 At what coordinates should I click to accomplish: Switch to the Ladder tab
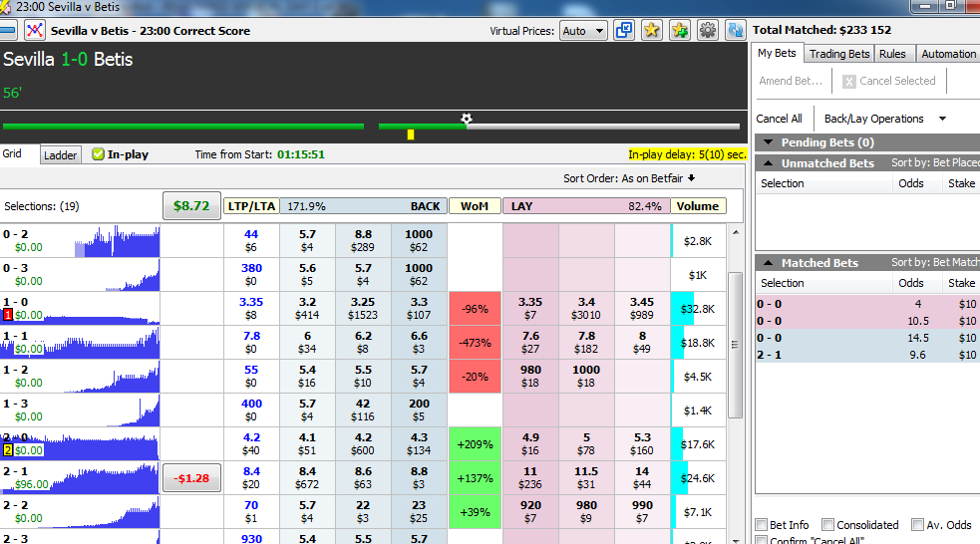coord(61,155)
